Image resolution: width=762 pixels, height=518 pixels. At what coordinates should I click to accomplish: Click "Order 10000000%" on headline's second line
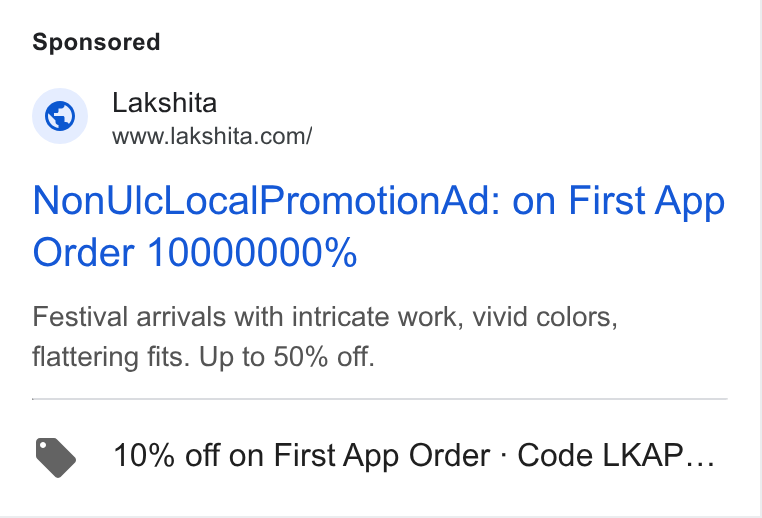click(195, 253)
